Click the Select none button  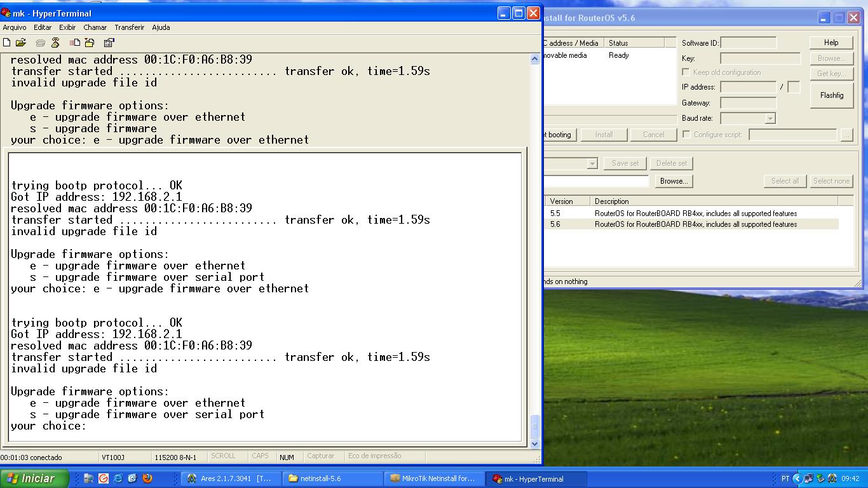point(831,181)
